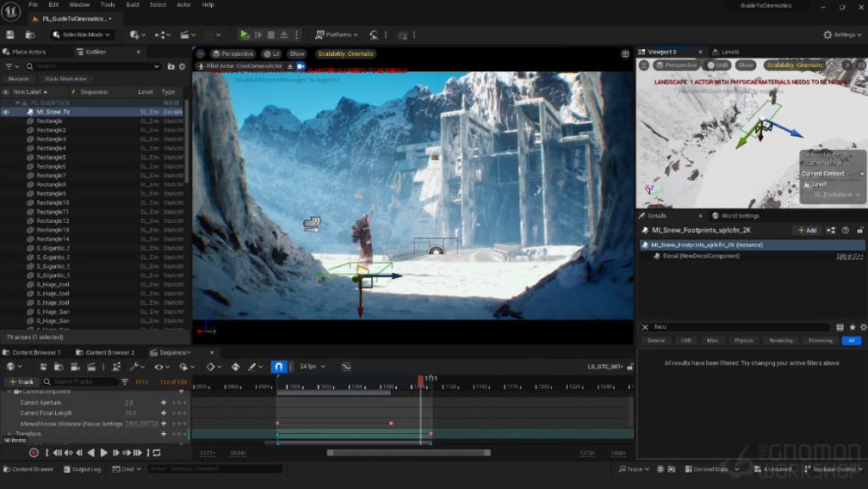
Task: Click the eject icon beside Pilot Actor
Action: tap(290, 66)
